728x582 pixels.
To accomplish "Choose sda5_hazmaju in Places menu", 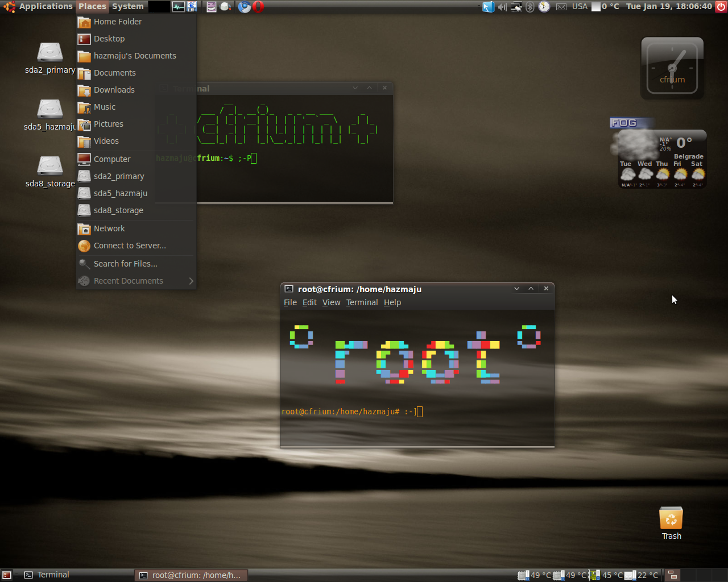I will [136, 193].
